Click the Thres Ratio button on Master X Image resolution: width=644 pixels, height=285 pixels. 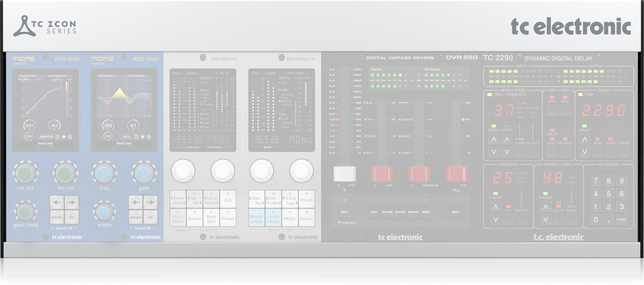pyautogui.click(x=178, y=199)
